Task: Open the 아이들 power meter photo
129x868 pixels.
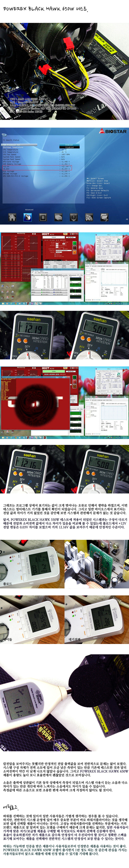Action: coord(32,620)
